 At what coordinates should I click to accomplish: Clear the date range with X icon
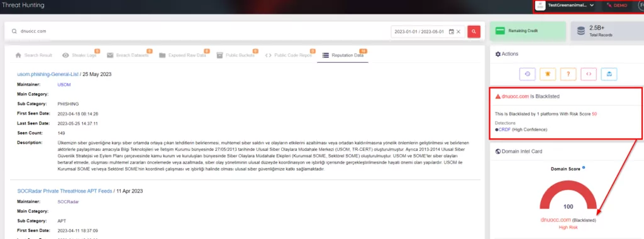point(458,31)
